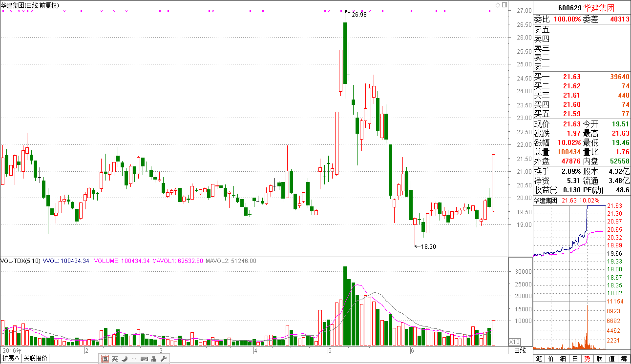Switch to the '值' tab
Screen dimensions: 631x364
(612, 359)
